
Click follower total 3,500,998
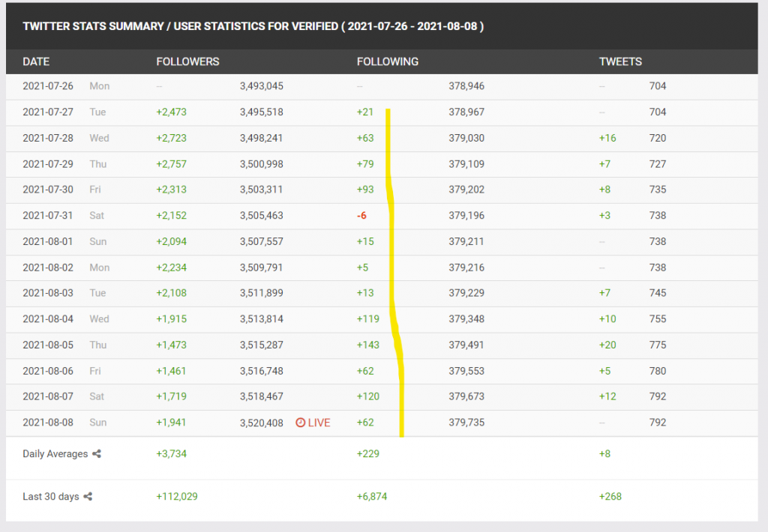tap(262, 164)
